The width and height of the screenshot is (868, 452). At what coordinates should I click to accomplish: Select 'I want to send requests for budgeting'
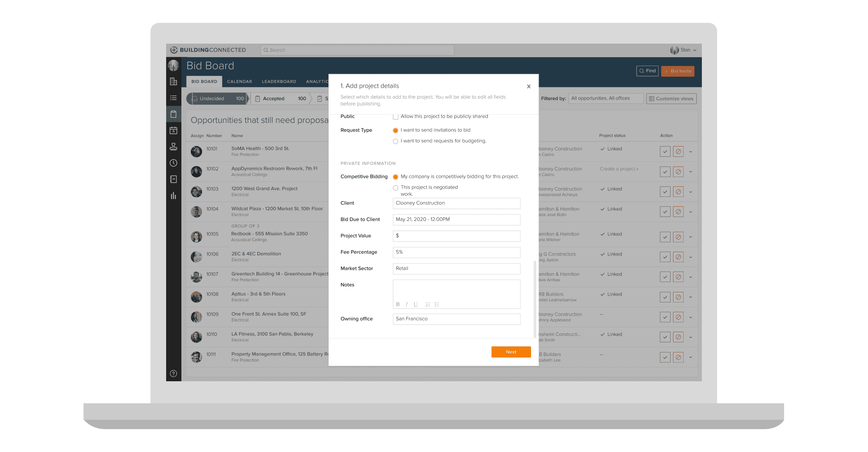[x=395, y=141]
